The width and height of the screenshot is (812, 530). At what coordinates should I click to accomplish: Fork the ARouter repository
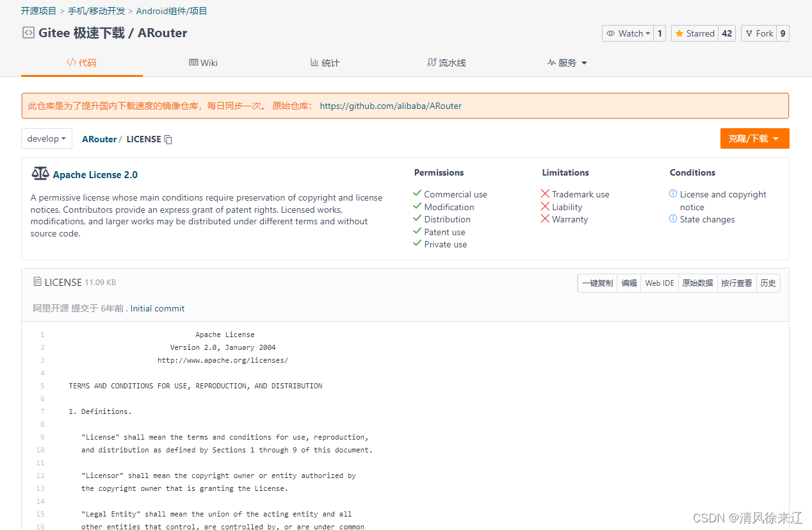(x=759, y=33)
